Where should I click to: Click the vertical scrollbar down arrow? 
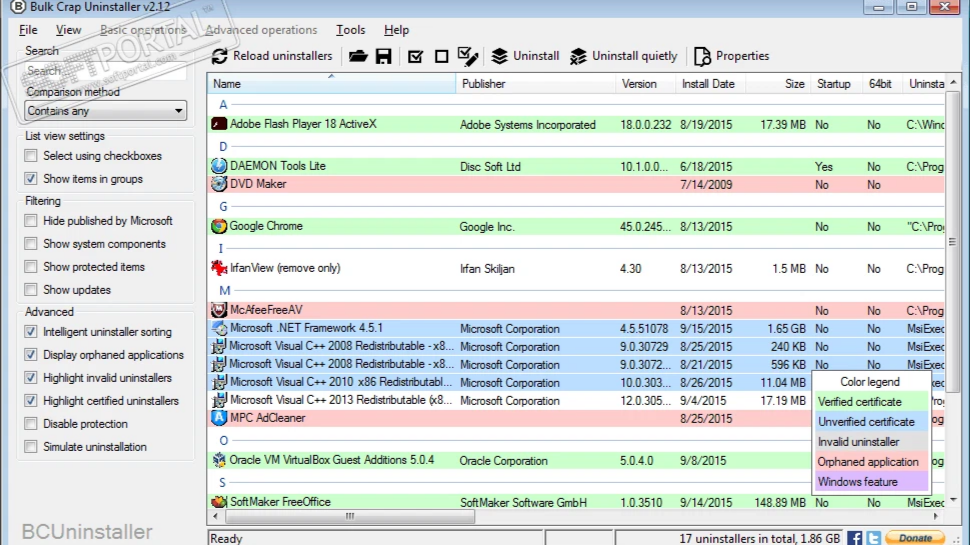point(953,499)
